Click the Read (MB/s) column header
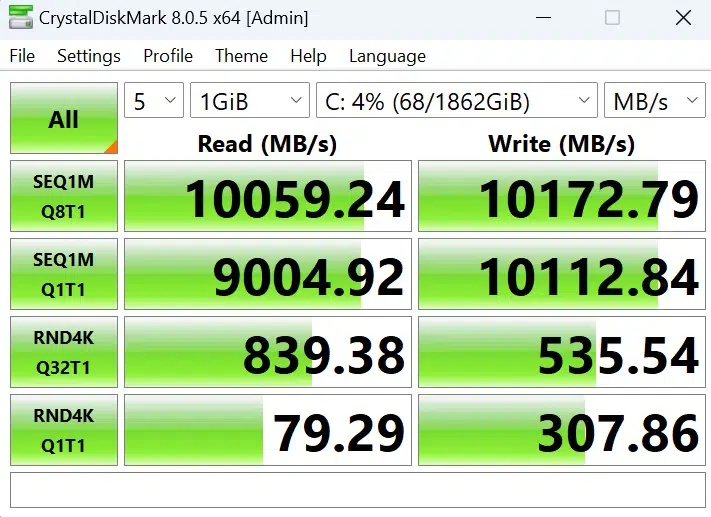Screen dimensions: 711x517 point(268,144)
